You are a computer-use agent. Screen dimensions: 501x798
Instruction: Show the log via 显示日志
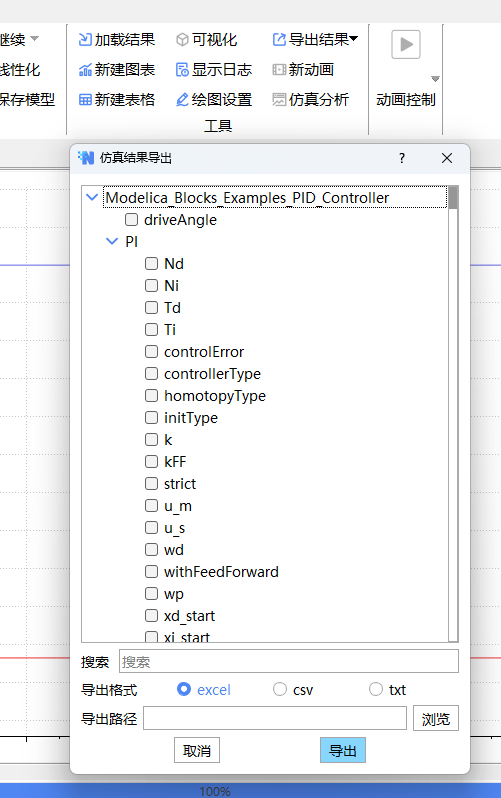(x=213, y=70)
